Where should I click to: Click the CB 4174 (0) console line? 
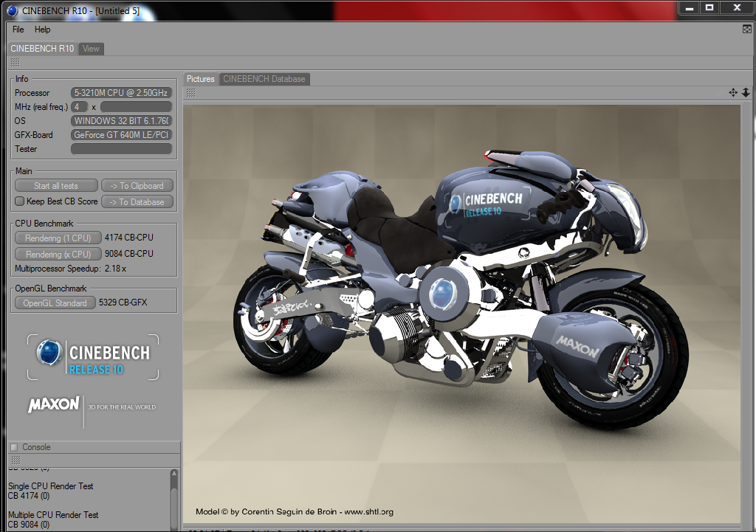tap(29, 496)
